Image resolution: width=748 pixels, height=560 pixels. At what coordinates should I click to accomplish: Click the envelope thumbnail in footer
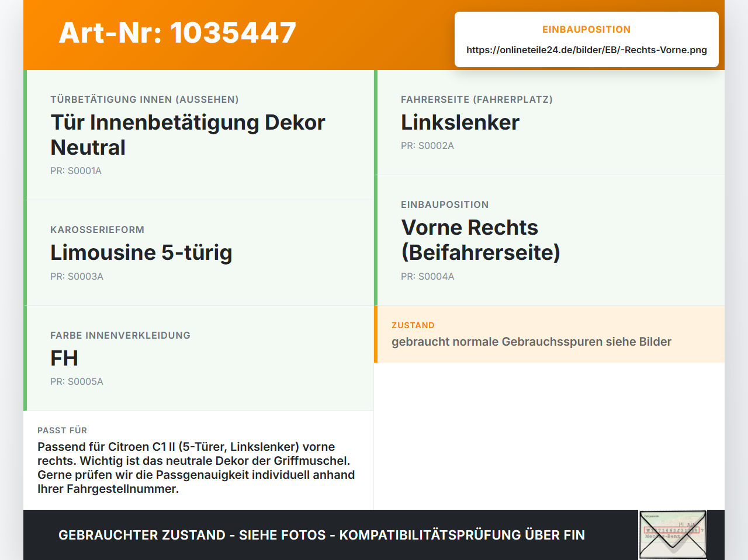coord(673,535)
